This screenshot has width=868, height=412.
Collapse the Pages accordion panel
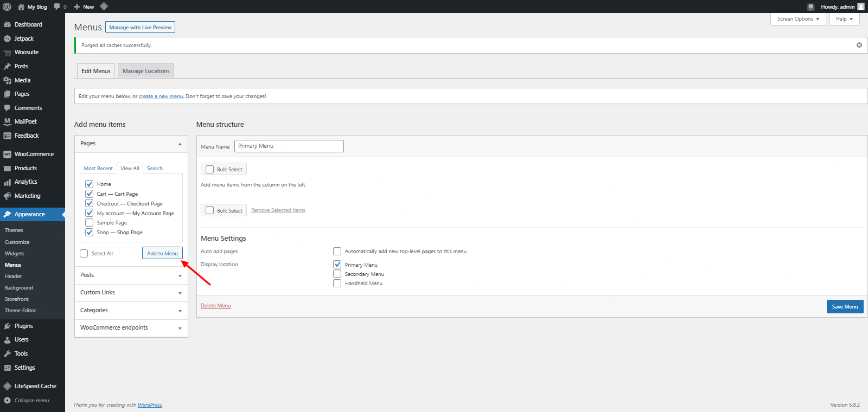(x=131, y=144)
